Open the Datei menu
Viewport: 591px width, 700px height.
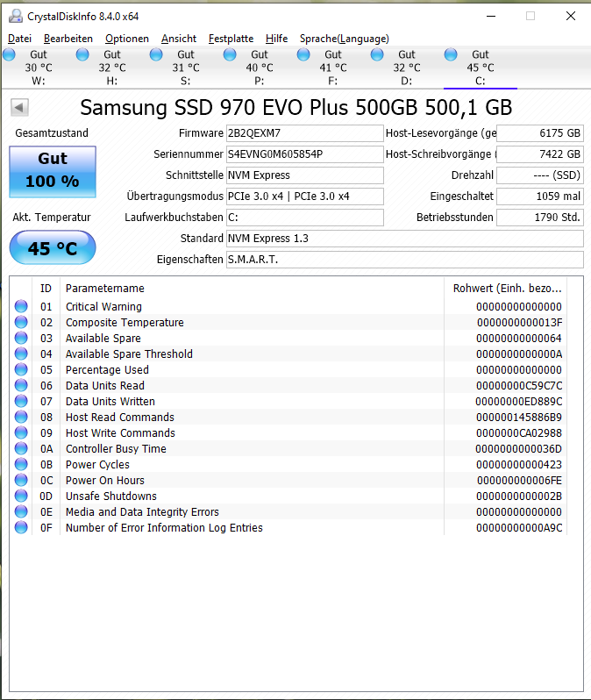pos(19,39)
